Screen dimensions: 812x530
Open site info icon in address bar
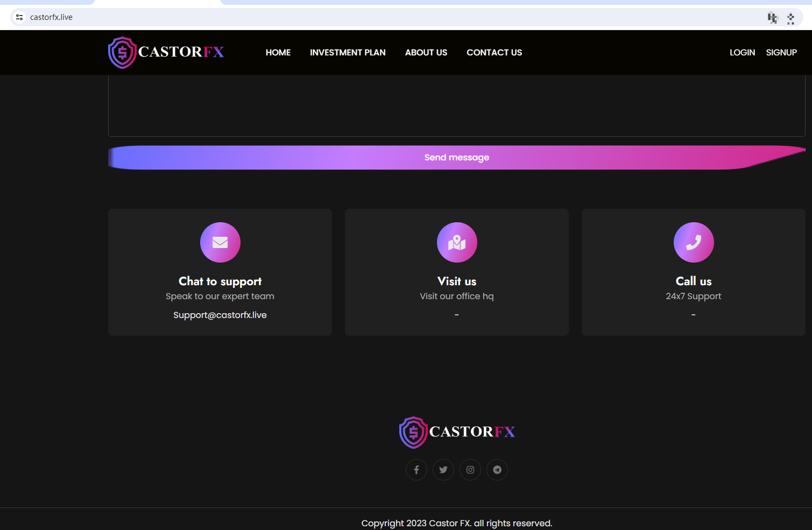coord(19,17)
